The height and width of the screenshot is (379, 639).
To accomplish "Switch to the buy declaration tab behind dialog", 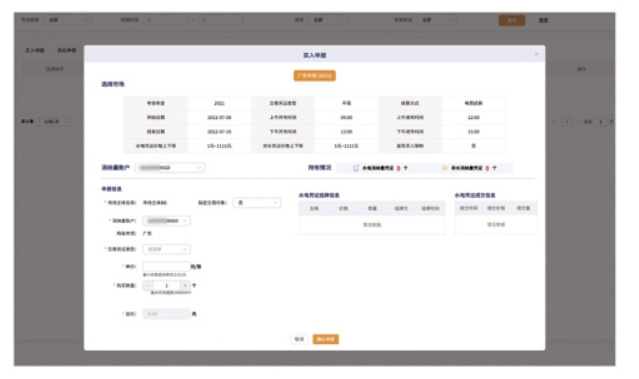I will coord(35,50).
